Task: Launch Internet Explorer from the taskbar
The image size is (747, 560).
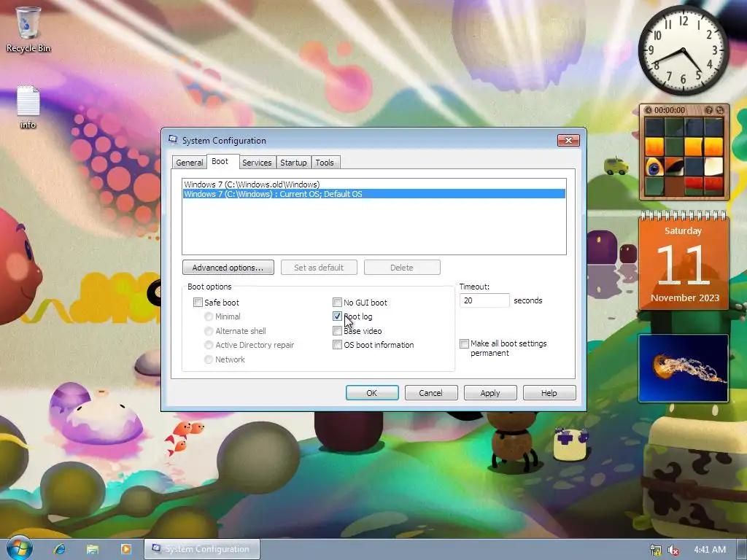Action: (60, 549)
